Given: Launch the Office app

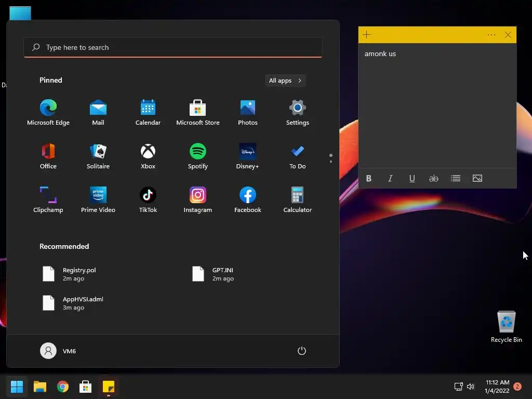Looking at the screenshot, I should point(48,156).
